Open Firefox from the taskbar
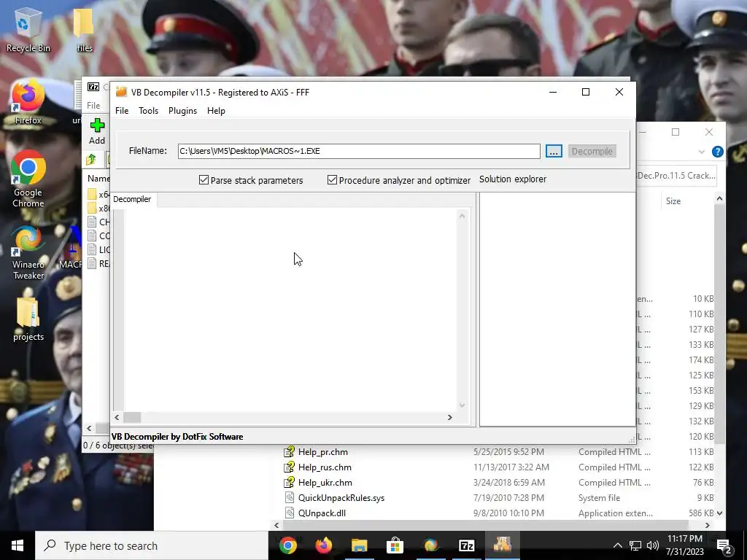 (323, 545)
